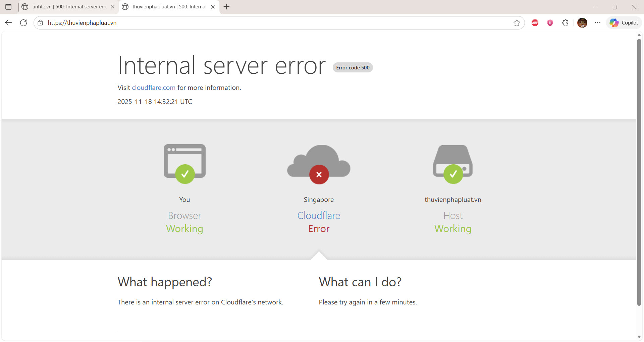This screenshot has width=644, height=342.
Task: Open the user profile avatar
Action: [x=582, y=23]
